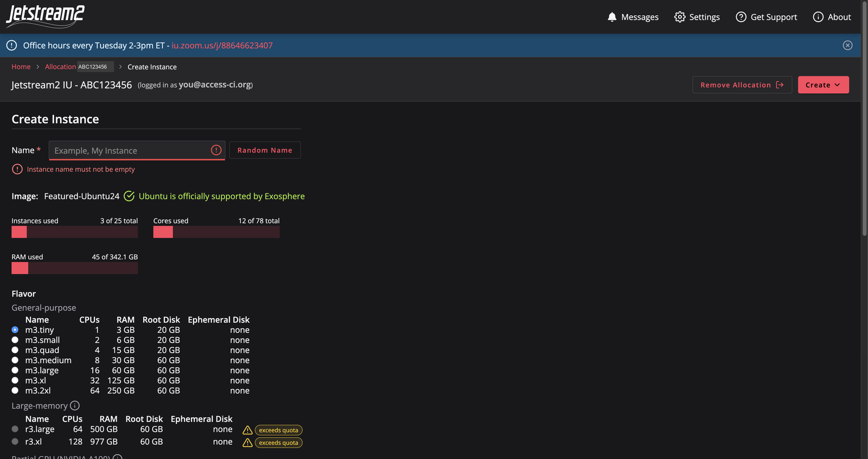This screenshot has height=459, width=868.
Task: Click the Settings gear icon
Action: [x=680, y=17]
